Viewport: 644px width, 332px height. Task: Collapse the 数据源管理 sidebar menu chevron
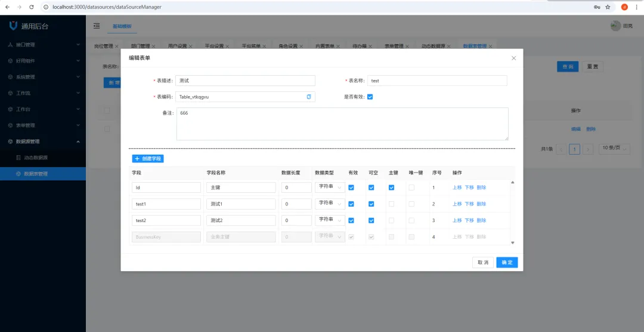[x=78, y=142]
